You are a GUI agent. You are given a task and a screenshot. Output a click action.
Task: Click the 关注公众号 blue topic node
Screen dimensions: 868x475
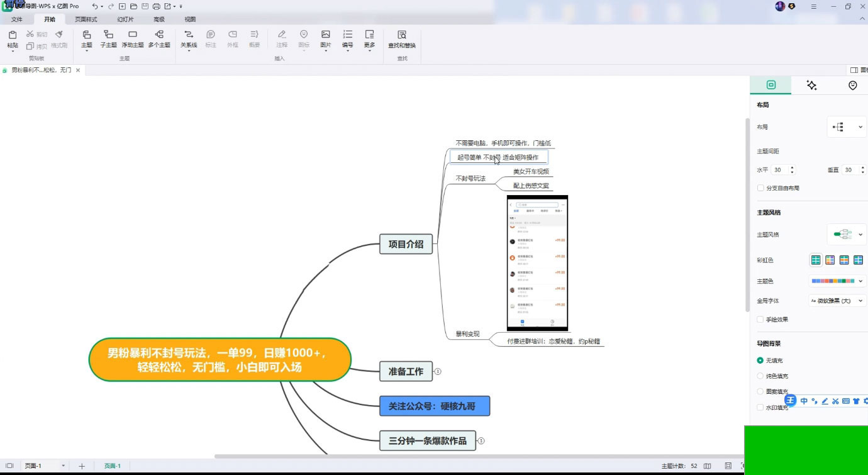435,406
